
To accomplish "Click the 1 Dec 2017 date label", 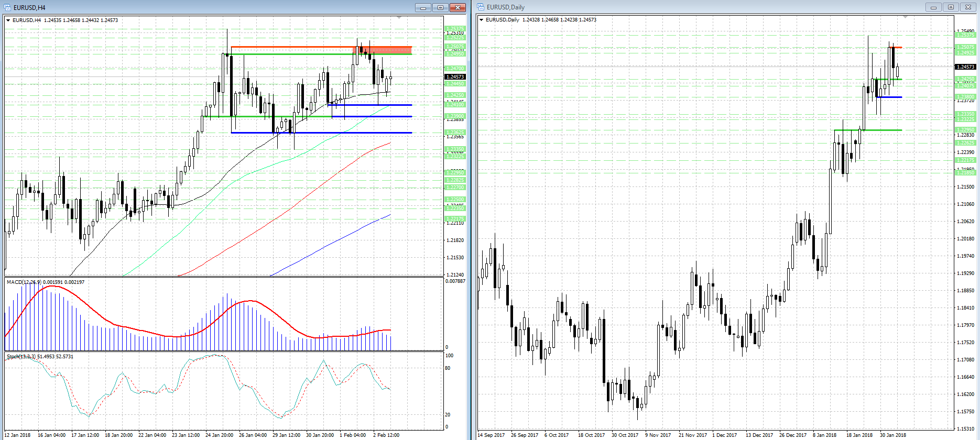I will click(x=724, y=435).
